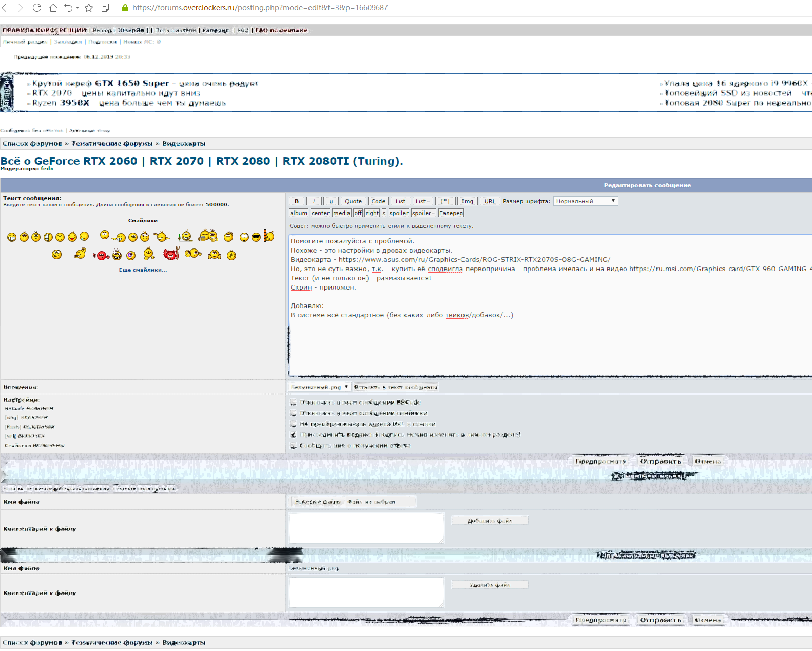Screen dimensions: 812x651
Task: Open the ПРАВИЛА КОНФЕРЕНЦИИ link
Action: pyautogui.click(x=45, y=30)
